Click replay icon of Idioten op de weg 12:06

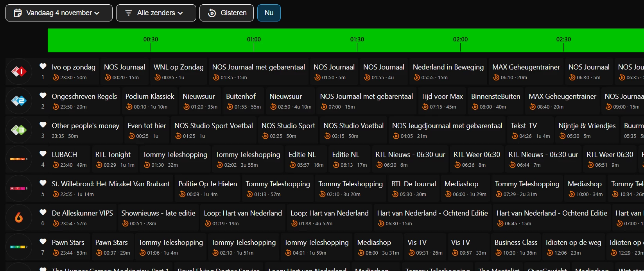(550, 253)
